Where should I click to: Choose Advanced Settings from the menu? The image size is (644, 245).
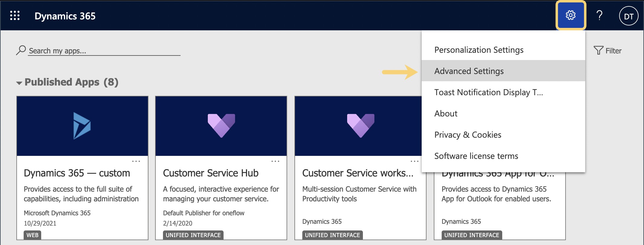coord(469,71)
